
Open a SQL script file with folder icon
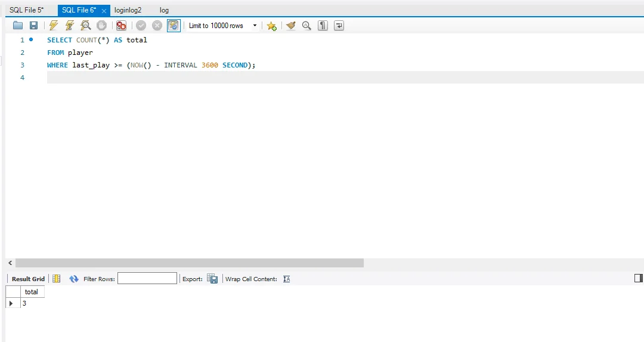coord(18,26)
